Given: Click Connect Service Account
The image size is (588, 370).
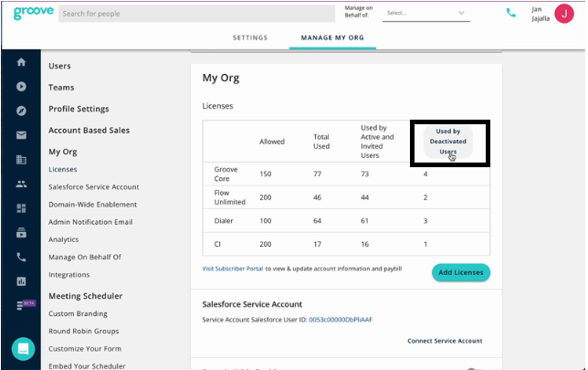Looking at the screenshot, I should click(445, 341).
